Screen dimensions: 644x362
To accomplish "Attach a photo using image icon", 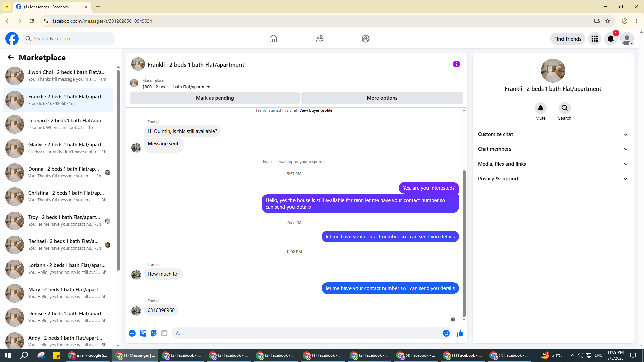I will pos(143,333).
